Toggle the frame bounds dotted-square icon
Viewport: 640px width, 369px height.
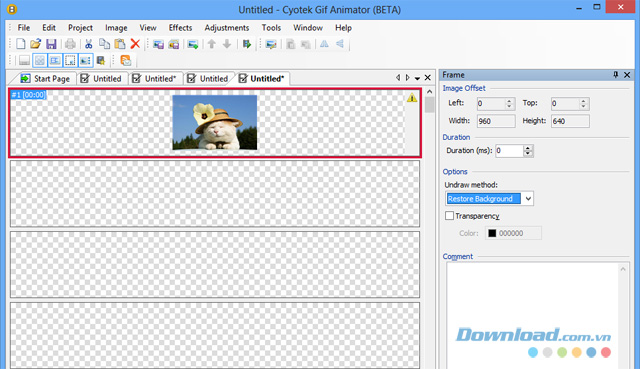coord(70,61)
